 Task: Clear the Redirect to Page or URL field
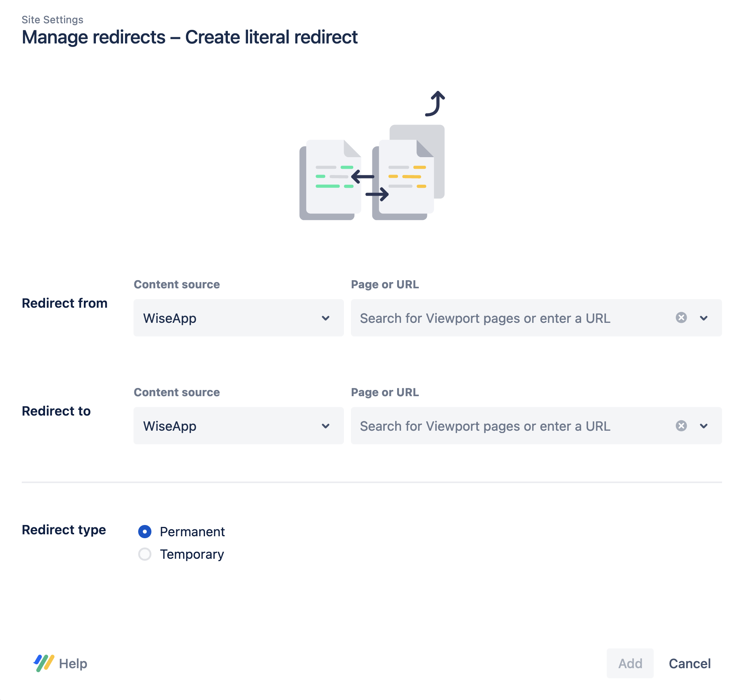coord(681,426)
